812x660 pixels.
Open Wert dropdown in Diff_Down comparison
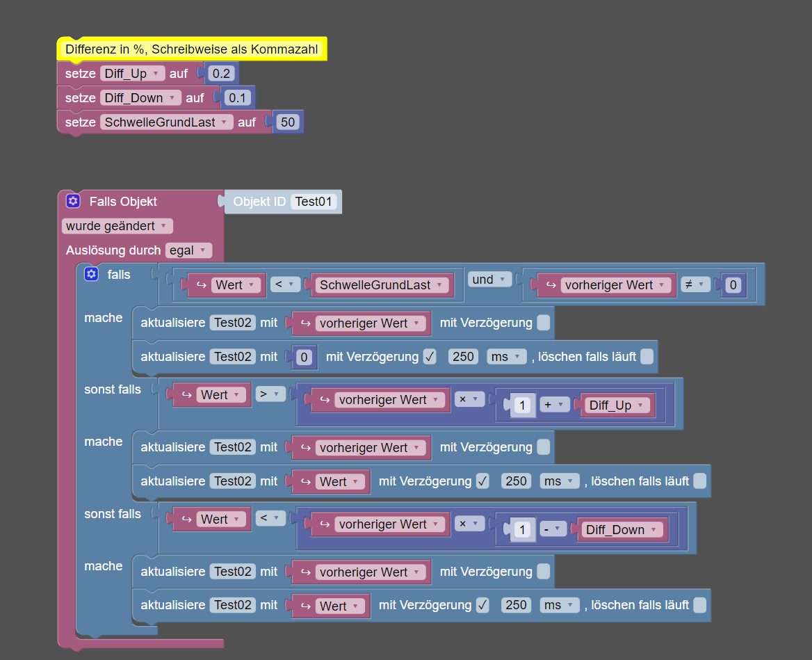tap(221, 519)
